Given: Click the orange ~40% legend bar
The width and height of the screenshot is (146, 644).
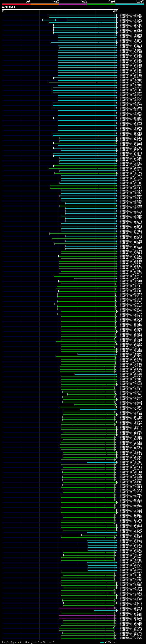Looking at the screenshot, I should point(45,4).
